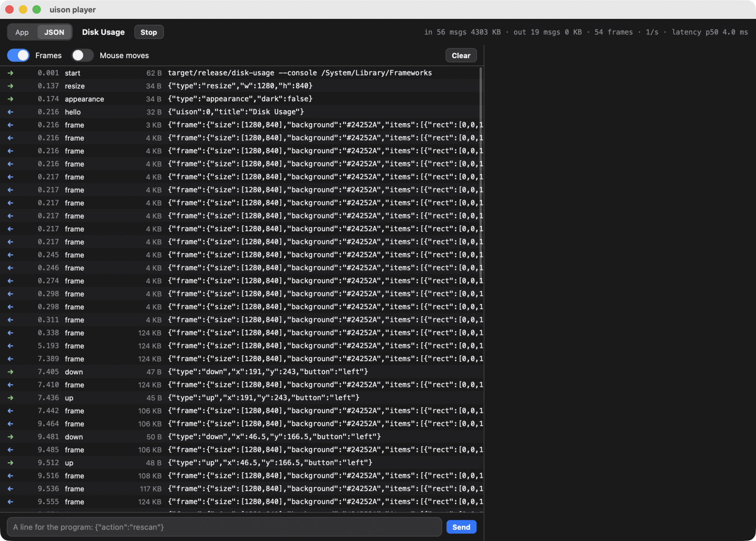Screen dimensions: 756x541
Task: Click the '54 frames' counter
Action: point(614,32)
